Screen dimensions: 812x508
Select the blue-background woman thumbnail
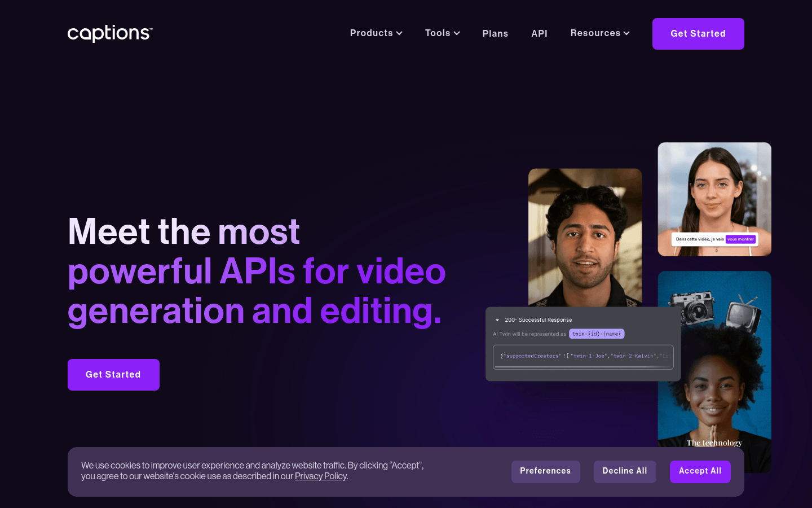click(714, 373)
